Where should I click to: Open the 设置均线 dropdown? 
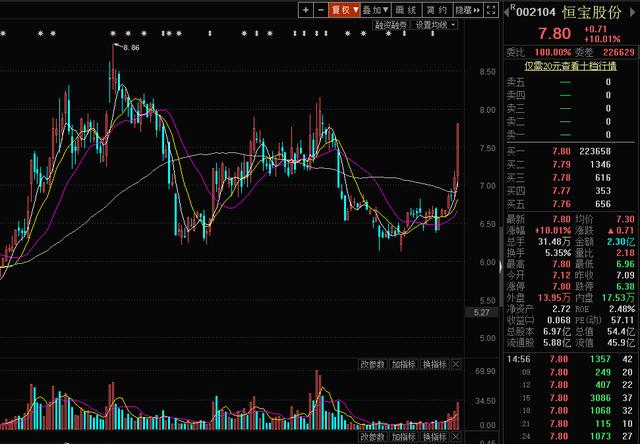coord(435,25)
